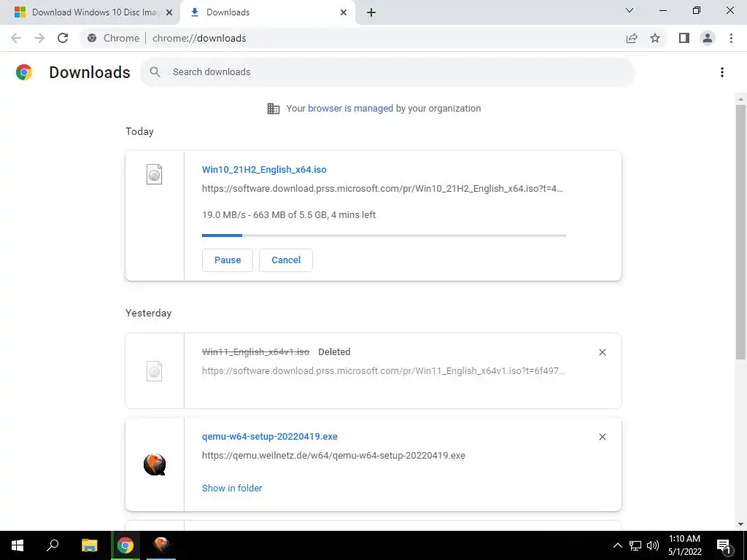Open the deleted Win11 ISO source URL

click(384, 371)
